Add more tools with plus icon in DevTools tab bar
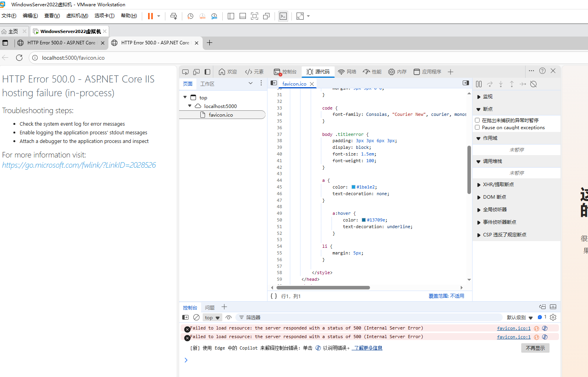This screenshot has width=588, height=377. pos(451,72)
